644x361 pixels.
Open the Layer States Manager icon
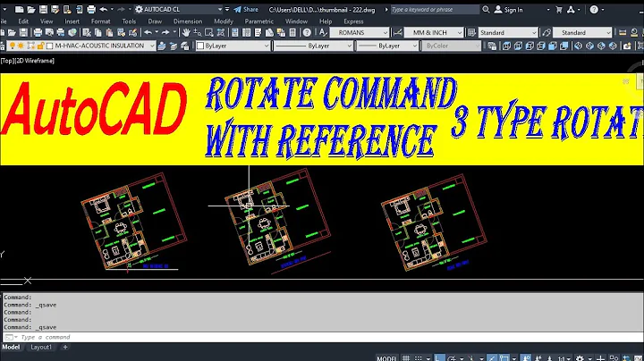[x=185, y=46]
